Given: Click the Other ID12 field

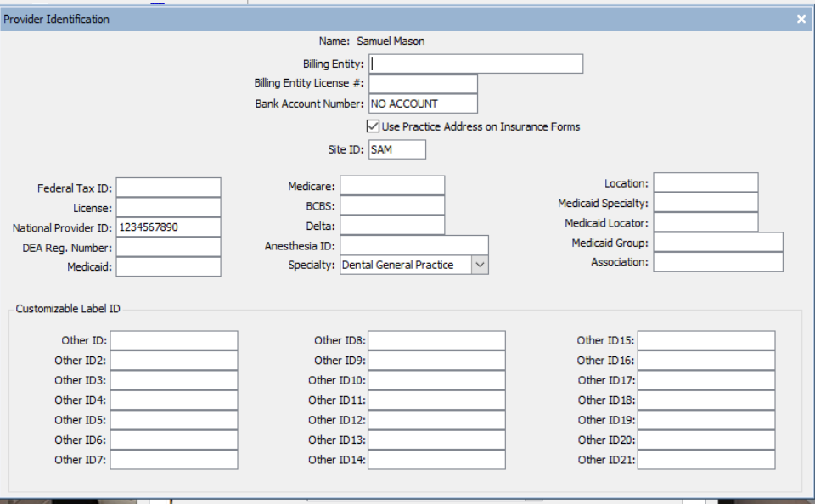Looking at the screenshot, I should [436, 420].
